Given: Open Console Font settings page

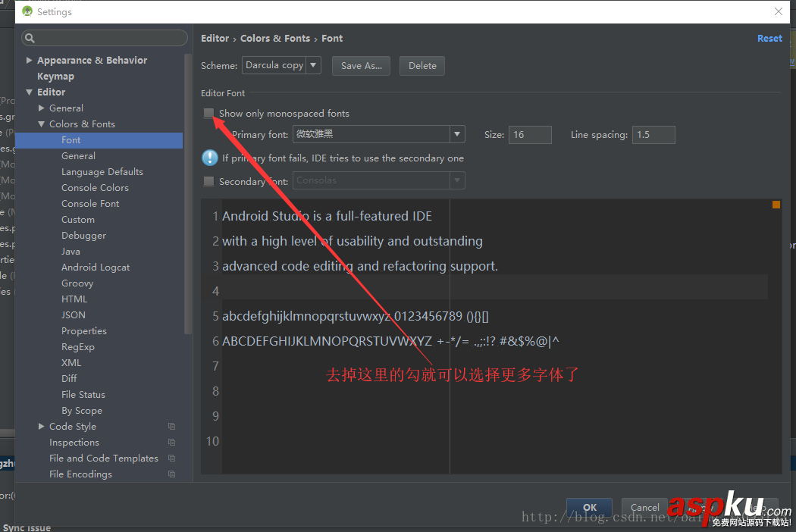Looking at the screenshot, I should (x=90, y=204).
